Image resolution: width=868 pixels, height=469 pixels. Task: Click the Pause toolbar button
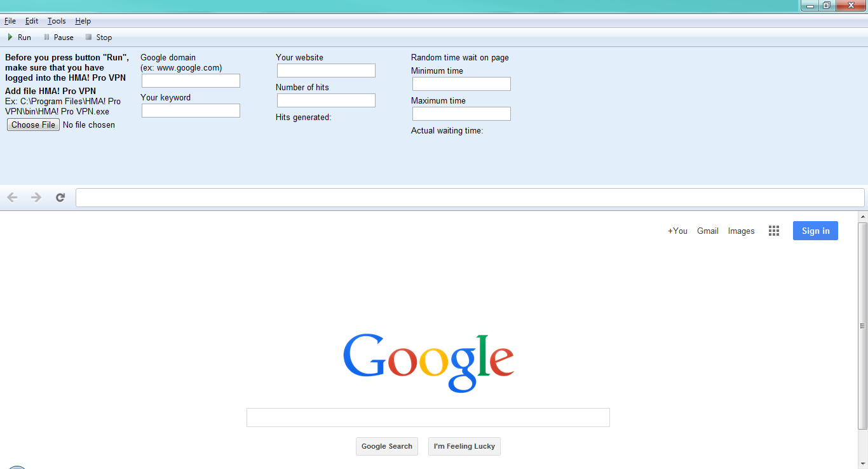[58, 37]
